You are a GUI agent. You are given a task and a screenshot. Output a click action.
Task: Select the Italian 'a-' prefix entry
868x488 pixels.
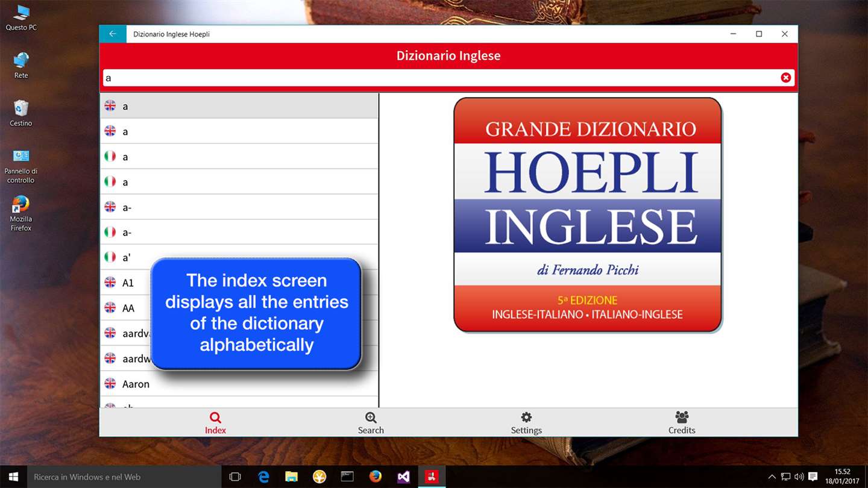(x=239, y=232)
